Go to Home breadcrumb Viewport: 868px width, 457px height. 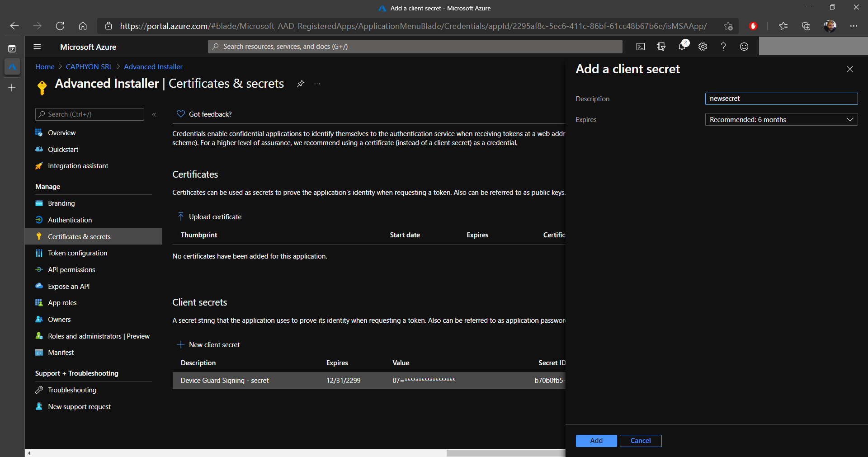pyautogui.click(x=45, y=67)
